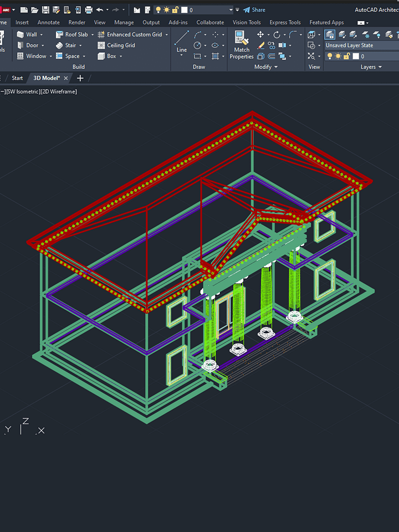Toggle freeze sun icon in Layers panel
This screenshot has width=399, height=532.
(x=337, y=56)
